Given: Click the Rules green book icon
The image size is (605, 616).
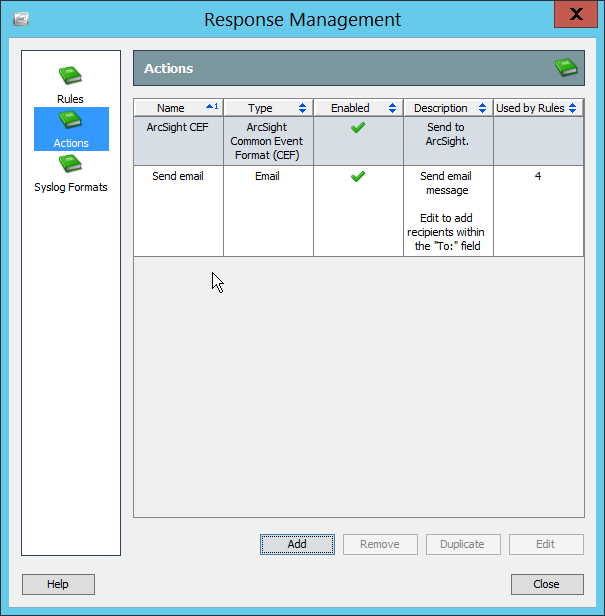Looking at the screenshot, I should (70, 76).
